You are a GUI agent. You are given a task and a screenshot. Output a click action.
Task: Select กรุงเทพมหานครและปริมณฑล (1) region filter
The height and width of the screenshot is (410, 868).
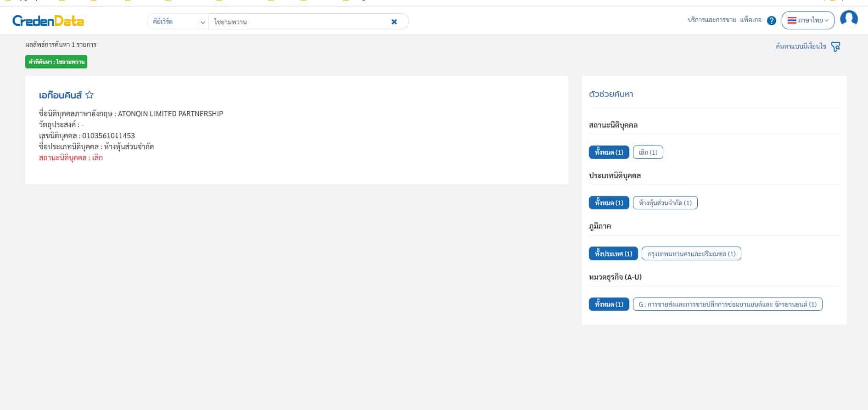(x=691, y=254)
